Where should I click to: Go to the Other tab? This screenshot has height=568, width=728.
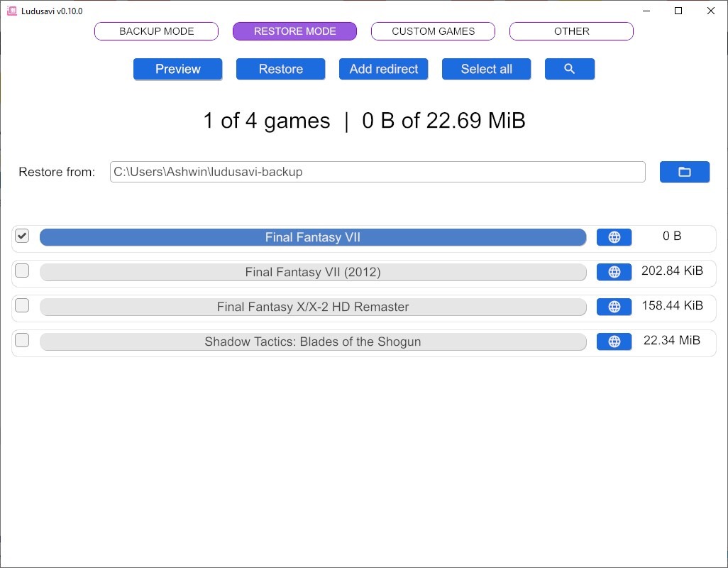click(x=571, y=31)
